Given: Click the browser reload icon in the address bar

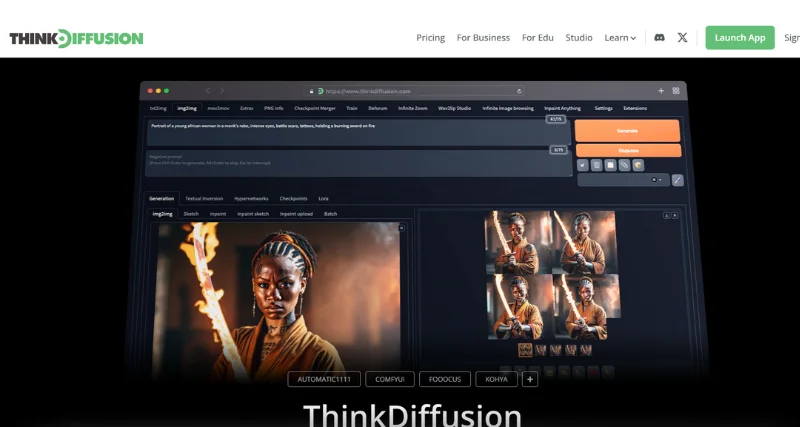Looking at the screenshot, I should 518,91.
